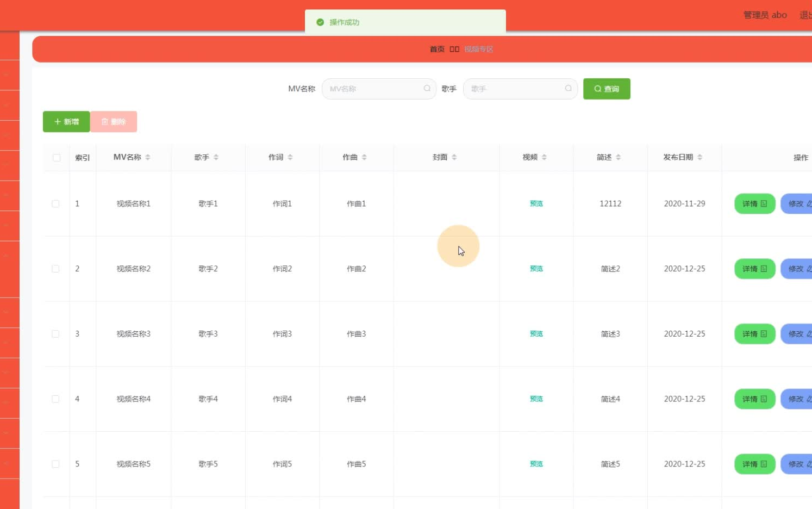Click 修改 button for 视频名称5 row
The width and height of the screenshot is (812, 509).
(x=797, y=464)
